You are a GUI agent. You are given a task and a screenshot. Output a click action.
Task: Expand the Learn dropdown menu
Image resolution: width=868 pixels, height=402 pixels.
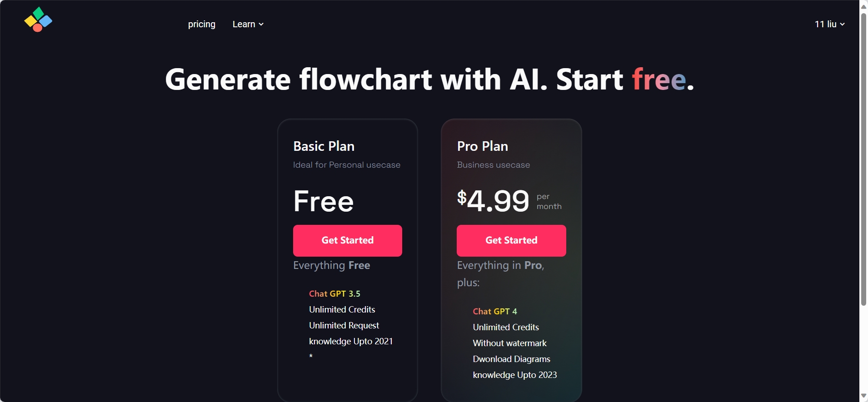coord(248,24)
